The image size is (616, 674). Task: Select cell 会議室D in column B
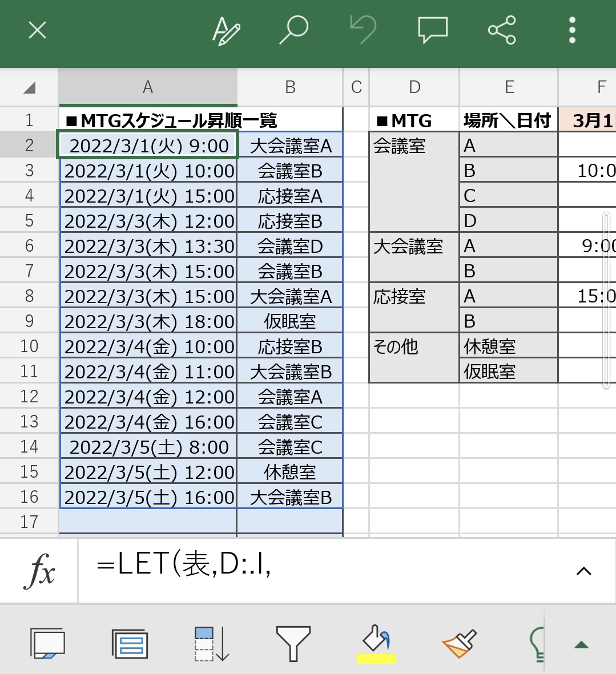point(290,246)
